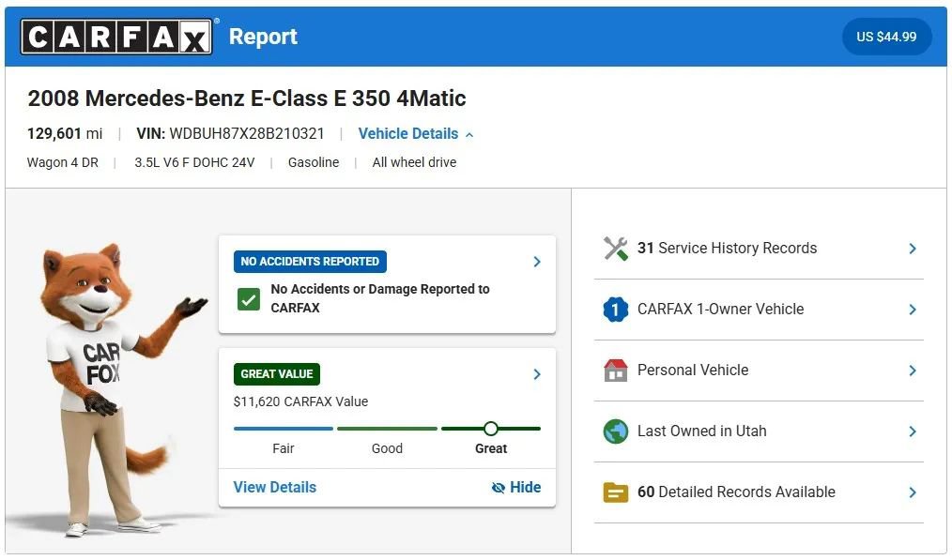Click the value slider knob on Great

(x=491, y=429)
